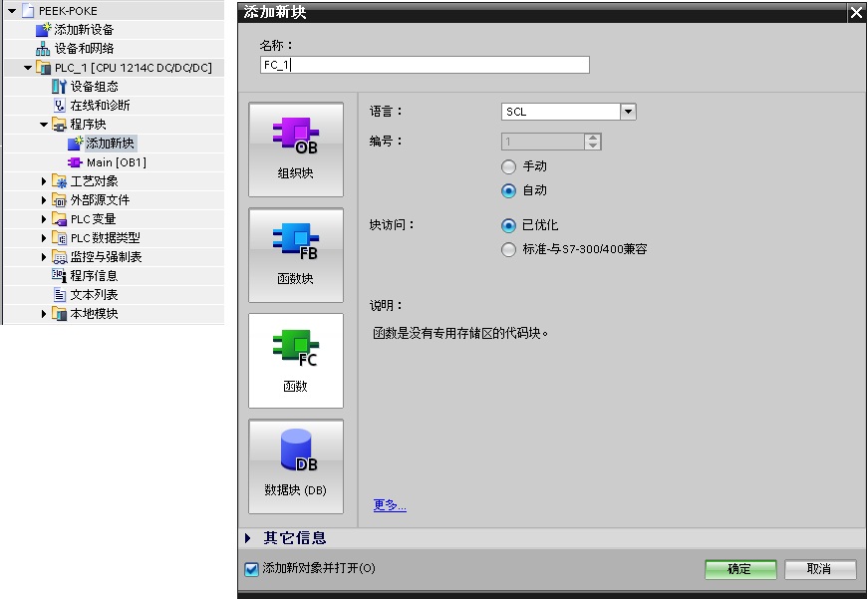
Task: Open 在线和诊断 under PLC_1
Action: [x=59, y=106]
